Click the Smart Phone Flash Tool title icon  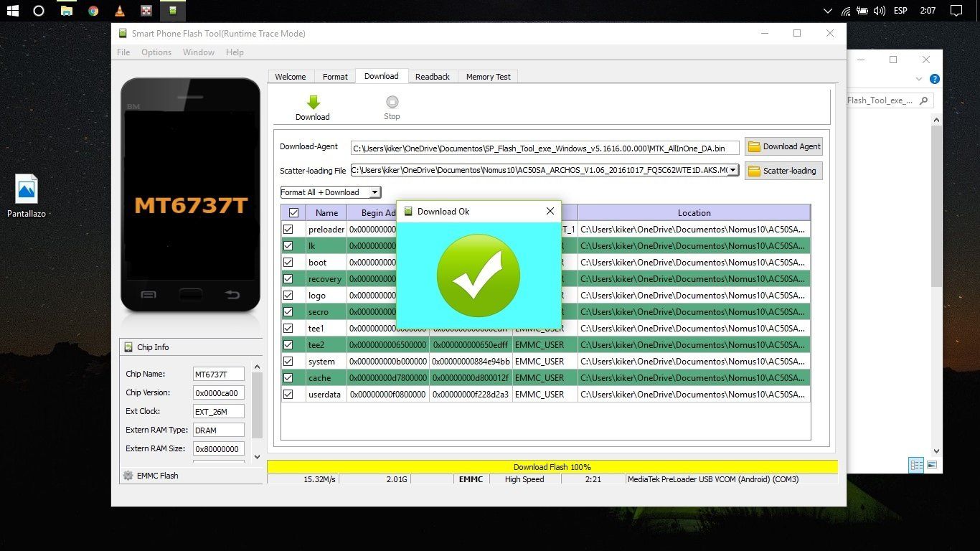[x=123, y=34]
